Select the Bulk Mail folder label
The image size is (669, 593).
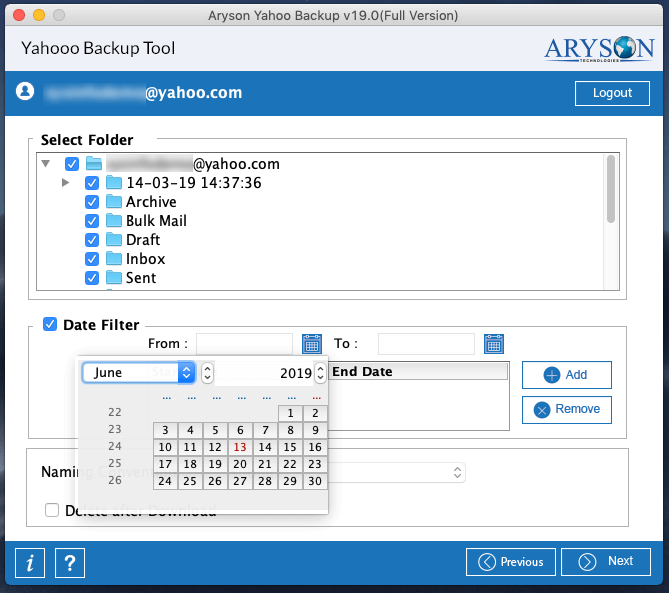156,221
